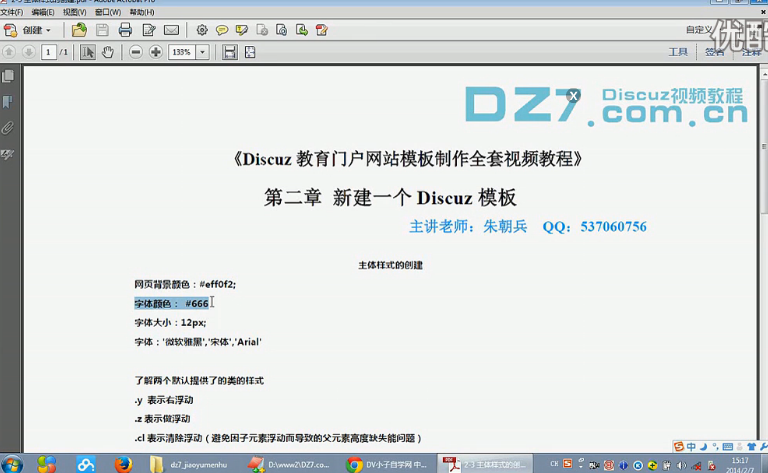The width and height of the screenshot is (768, 473).
Task: Open the gear settings toolbar icon
Action: point(201,30)
